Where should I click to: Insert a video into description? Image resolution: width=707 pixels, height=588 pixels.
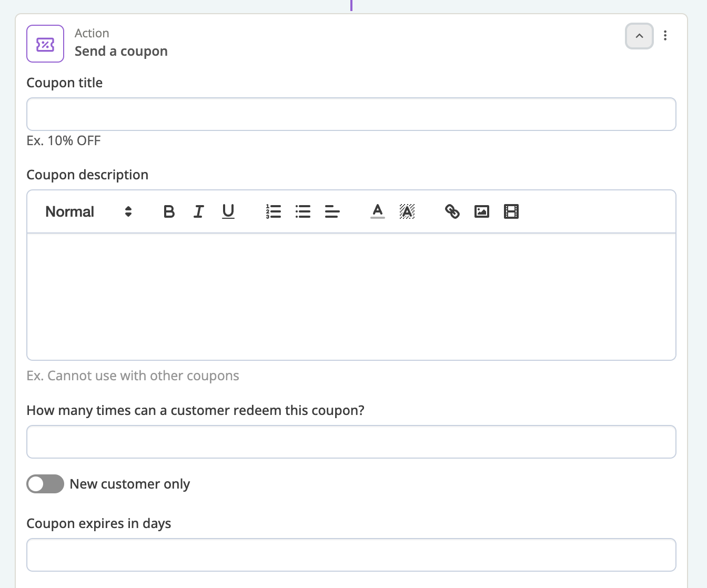tap(511, 211)
